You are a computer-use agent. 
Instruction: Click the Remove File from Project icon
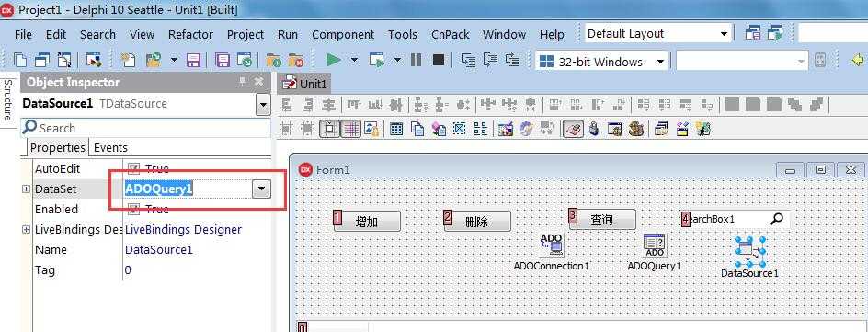[x=295, y=60]
